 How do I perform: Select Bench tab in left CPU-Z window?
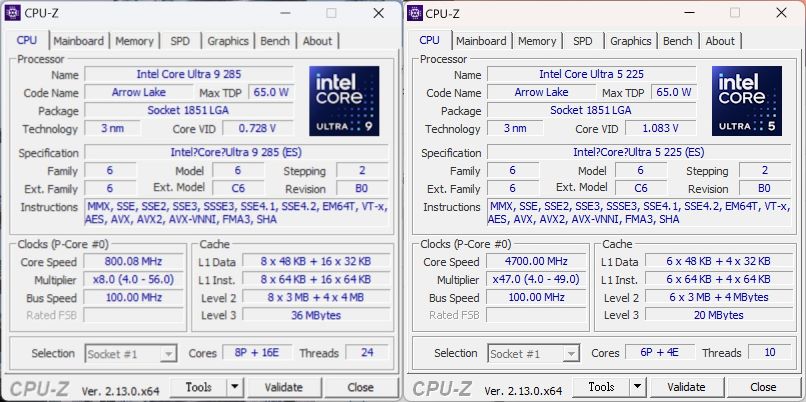point(274,41)
